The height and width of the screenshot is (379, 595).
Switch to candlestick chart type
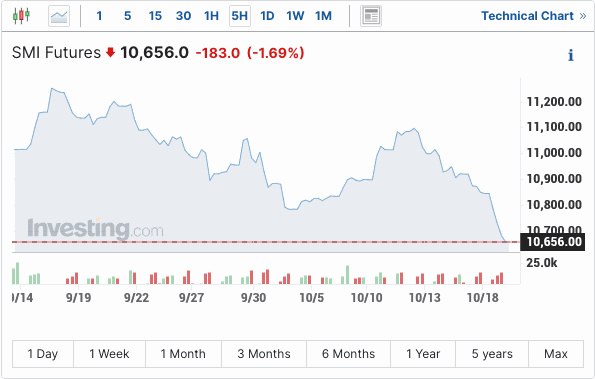[21, 16]
